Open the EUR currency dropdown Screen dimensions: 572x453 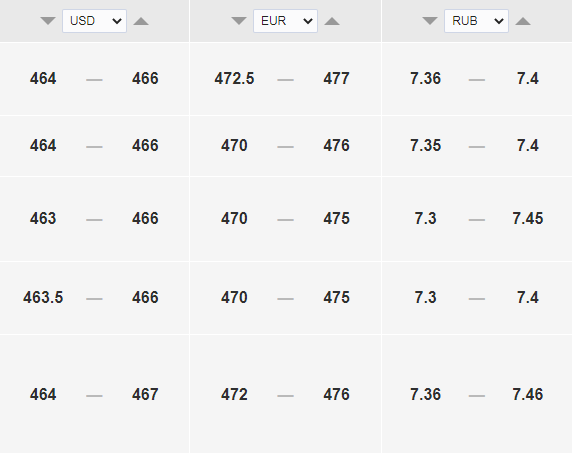(285, 21)
